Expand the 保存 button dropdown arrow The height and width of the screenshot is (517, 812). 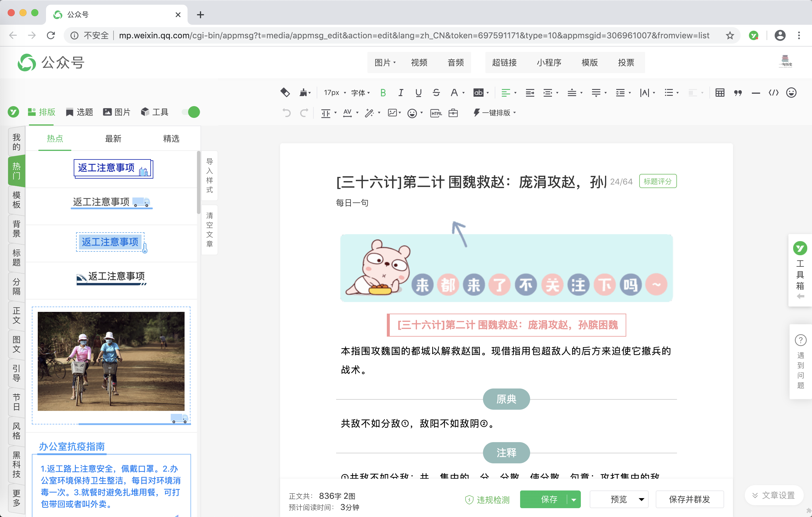coord(573,500)
